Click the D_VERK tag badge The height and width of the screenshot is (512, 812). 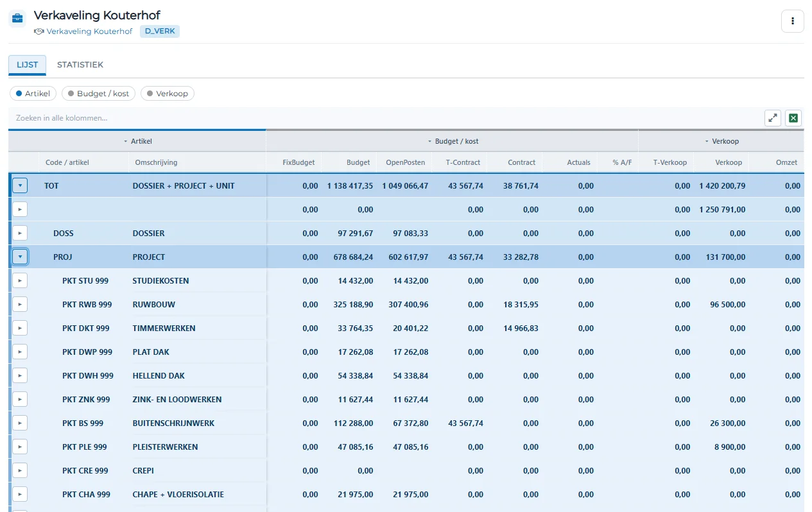[x=160, y=31]
